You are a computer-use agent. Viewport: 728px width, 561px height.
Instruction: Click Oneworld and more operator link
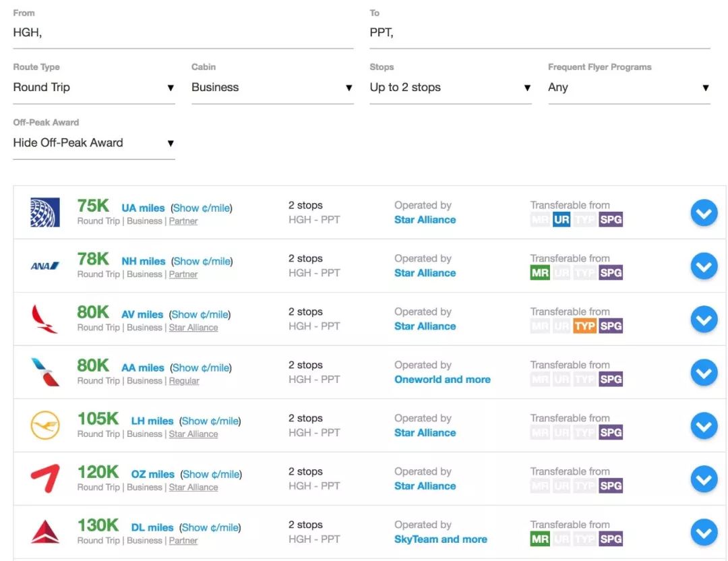442,380
